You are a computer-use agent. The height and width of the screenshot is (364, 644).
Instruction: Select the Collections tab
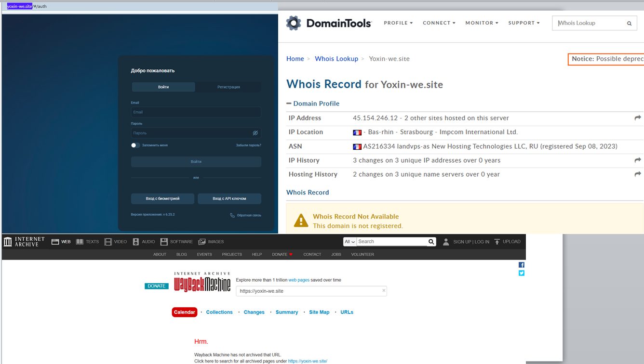pos(219,312)
